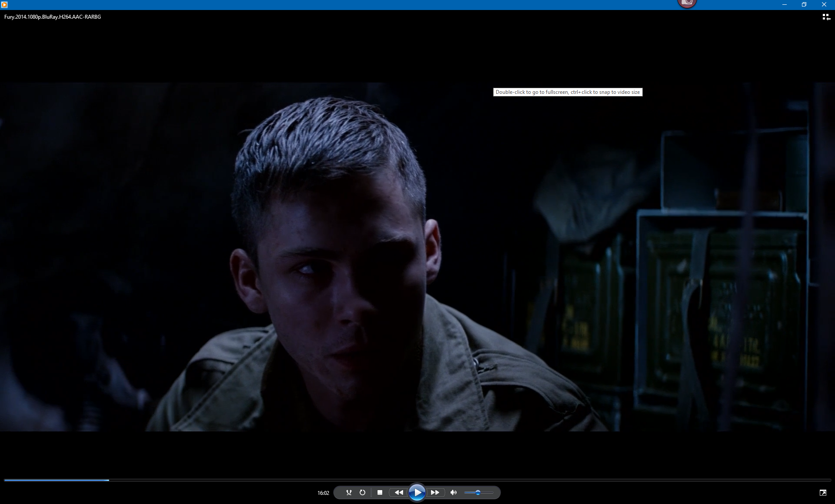835x504 pixels.
Task: Enter full screen via bottom-right icon
Action: click(x=823, y=492)
